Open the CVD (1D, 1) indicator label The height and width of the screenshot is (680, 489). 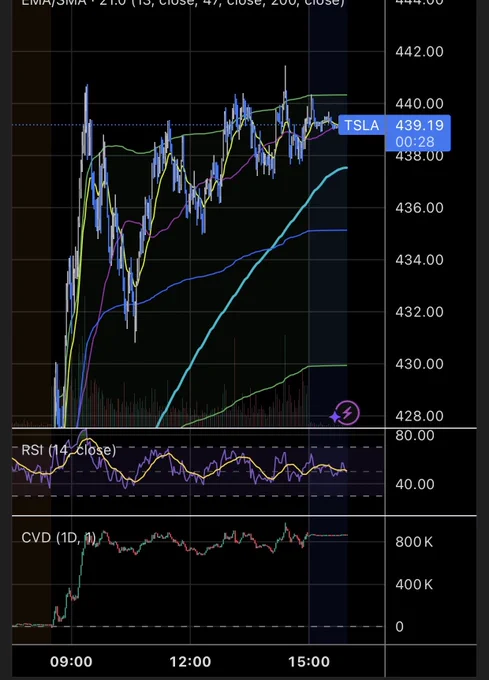coord(59,538)
